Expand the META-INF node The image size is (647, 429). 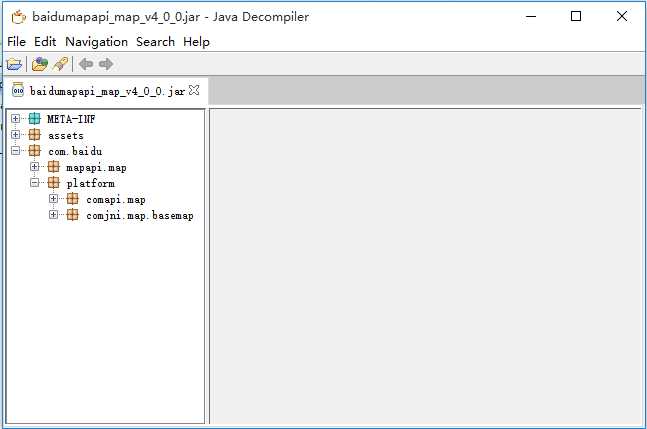(x=15, y=119)
